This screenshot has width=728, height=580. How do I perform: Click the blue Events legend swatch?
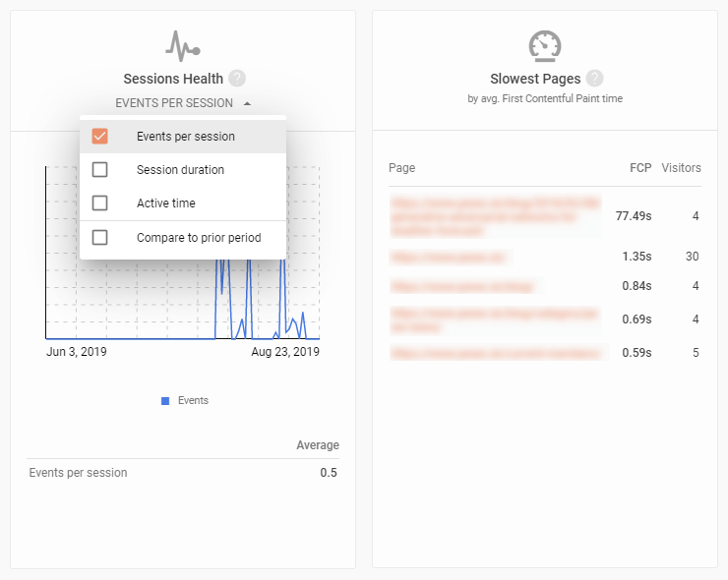165,401
